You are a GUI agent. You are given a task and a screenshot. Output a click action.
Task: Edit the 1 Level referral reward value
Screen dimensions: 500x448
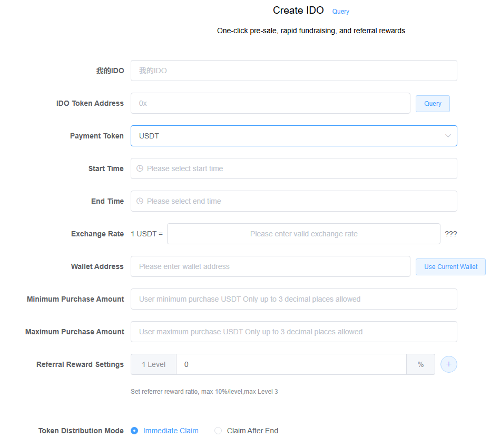291,364
